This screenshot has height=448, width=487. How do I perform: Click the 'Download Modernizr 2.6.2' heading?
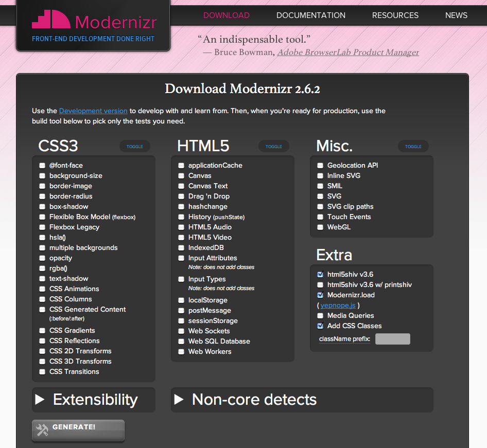coord(242,89)
